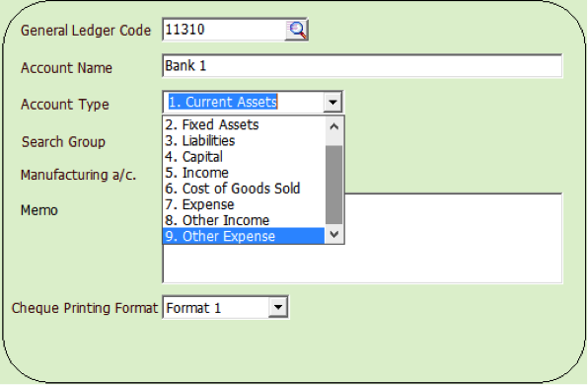Open the Account Type dropdown arrow
This screenshot has width=588, height=385.
pos(332,102)
